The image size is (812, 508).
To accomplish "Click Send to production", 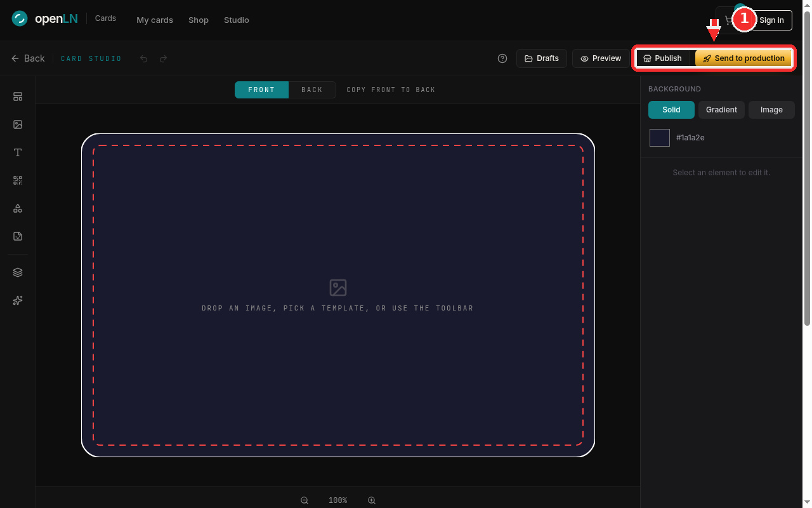I will pos(743,58).
